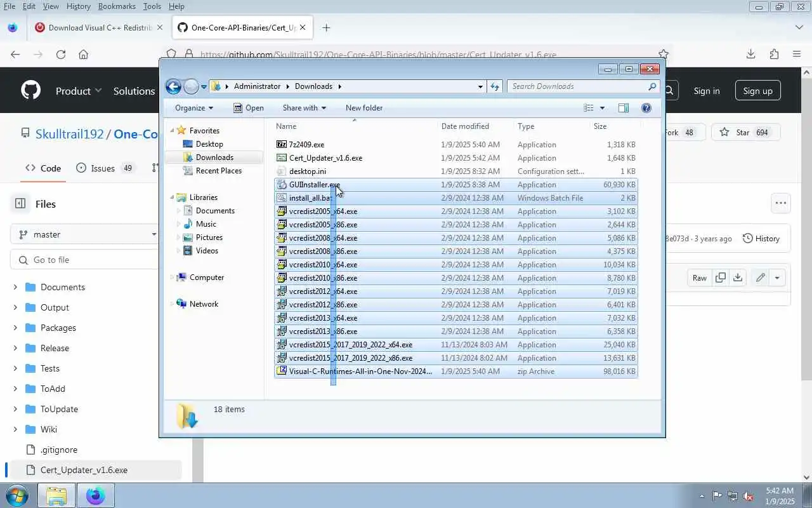Click the Search Downloads magnifier icon
The width and height of the screenshot is (812, 508).
652,86
